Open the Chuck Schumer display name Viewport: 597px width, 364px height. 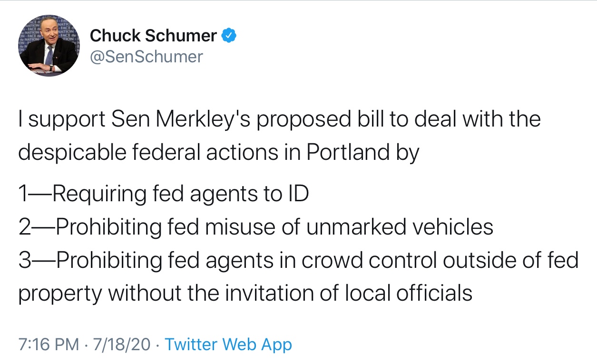point(153,35)
